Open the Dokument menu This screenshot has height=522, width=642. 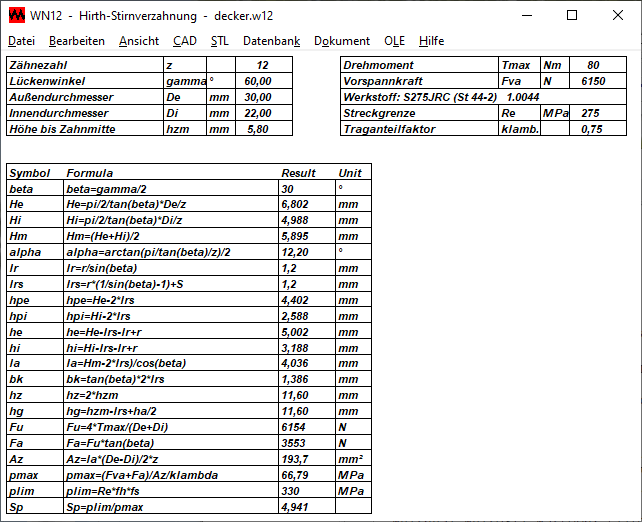[x=342, y=41]
